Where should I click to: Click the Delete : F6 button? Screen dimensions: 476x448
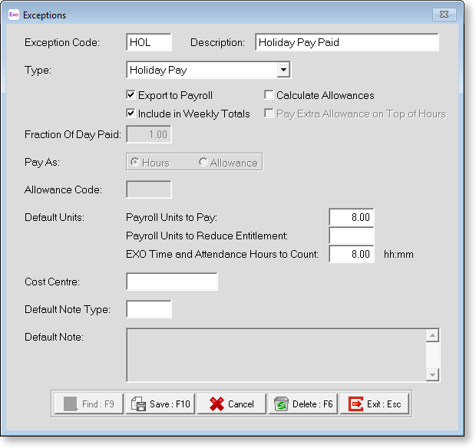(x=302, y=404)
